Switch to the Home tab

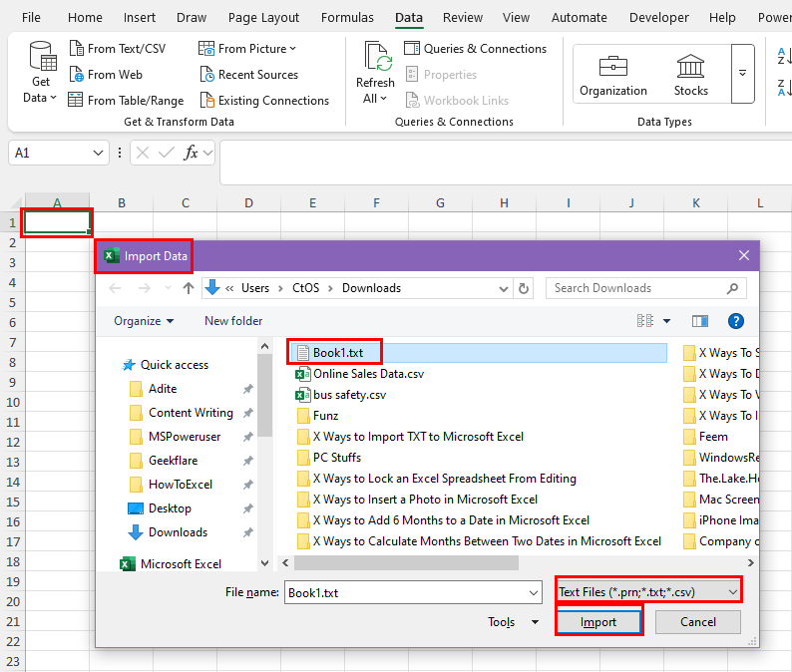85,18
